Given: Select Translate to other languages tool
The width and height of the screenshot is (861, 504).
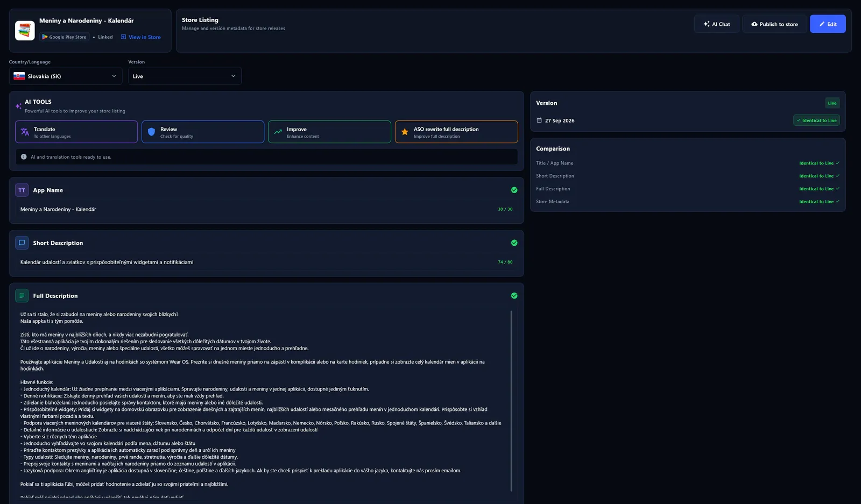Looking at the screenshot, I should tap(76, 132).
